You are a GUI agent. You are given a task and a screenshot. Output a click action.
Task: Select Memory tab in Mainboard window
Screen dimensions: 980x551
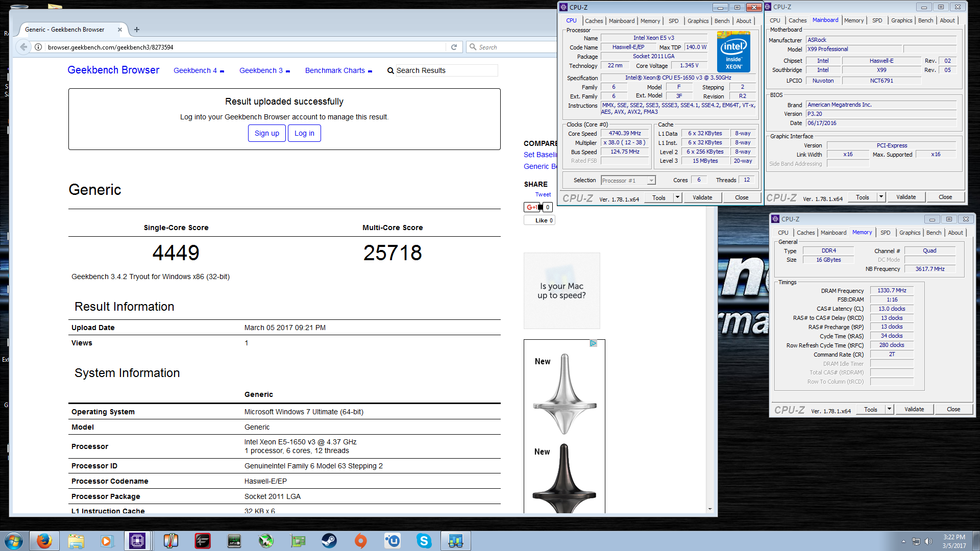point(854,20)
